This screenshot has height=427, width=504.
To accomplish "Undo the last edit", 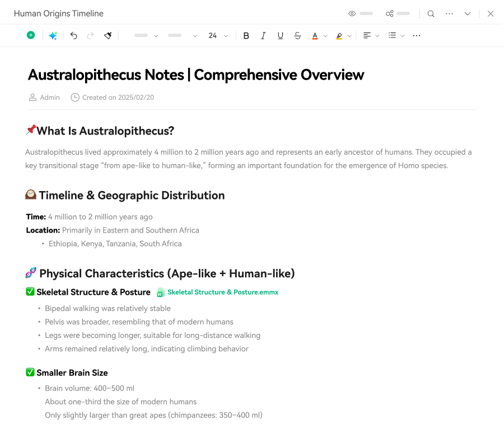I will click(x=73, y=35).
